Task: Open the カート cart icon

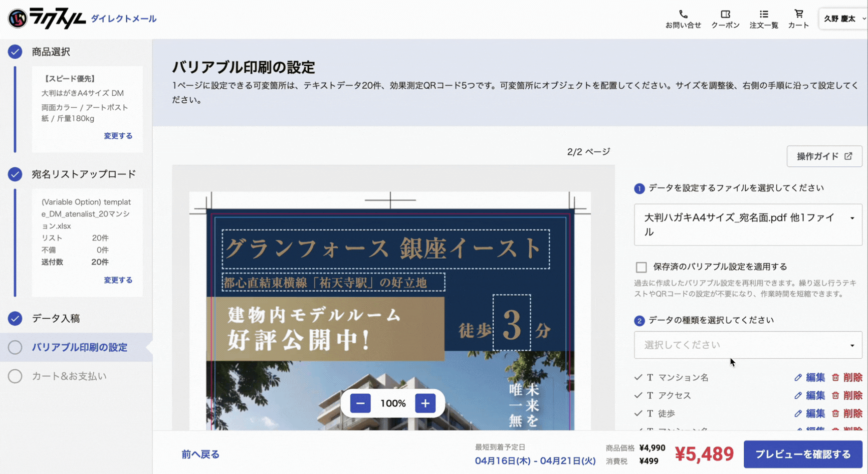Action: (798, 15)
